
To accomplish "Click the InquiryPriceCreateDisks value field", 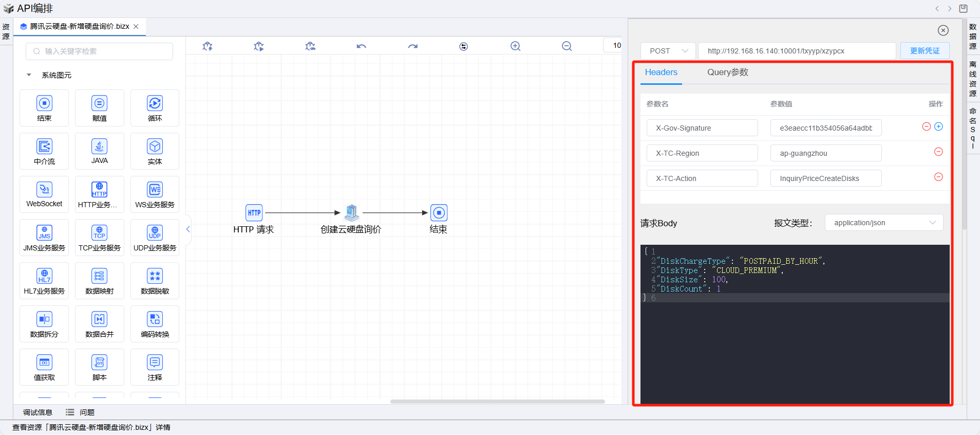I will (826, 178).
